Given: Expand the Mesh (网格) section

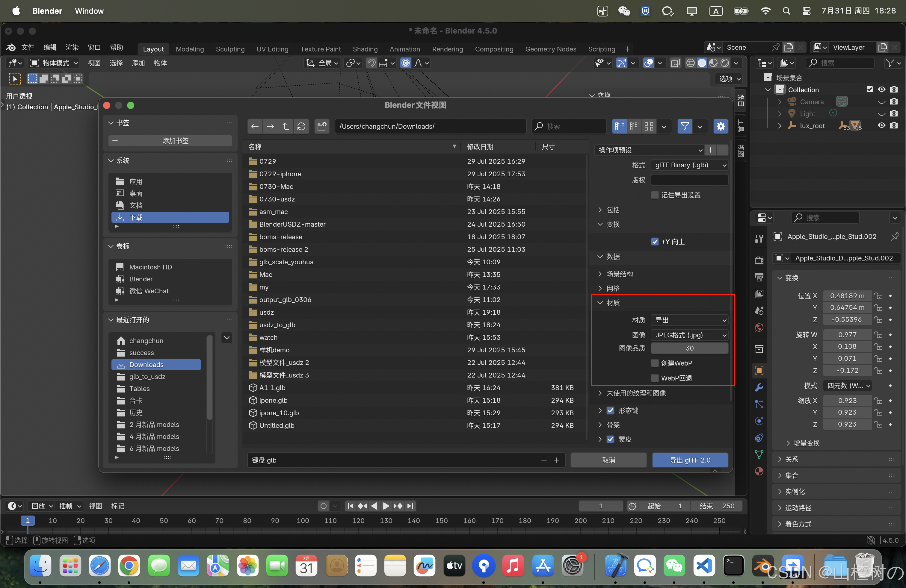Looking at the screenshot, I should (x=600, y=288).
